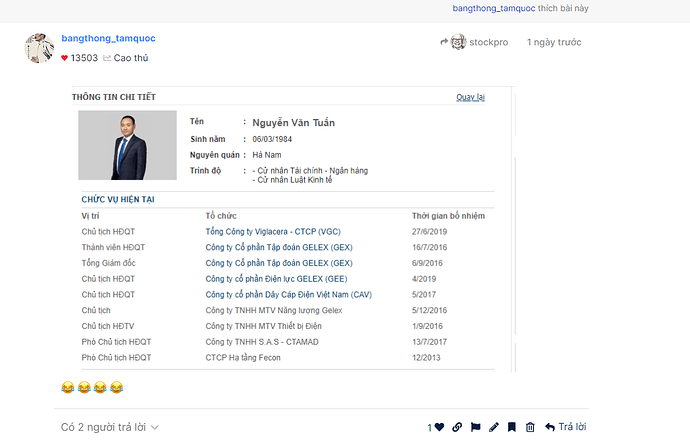
Task: Edit the post using the pencil icon
Action: click(494, 427)
